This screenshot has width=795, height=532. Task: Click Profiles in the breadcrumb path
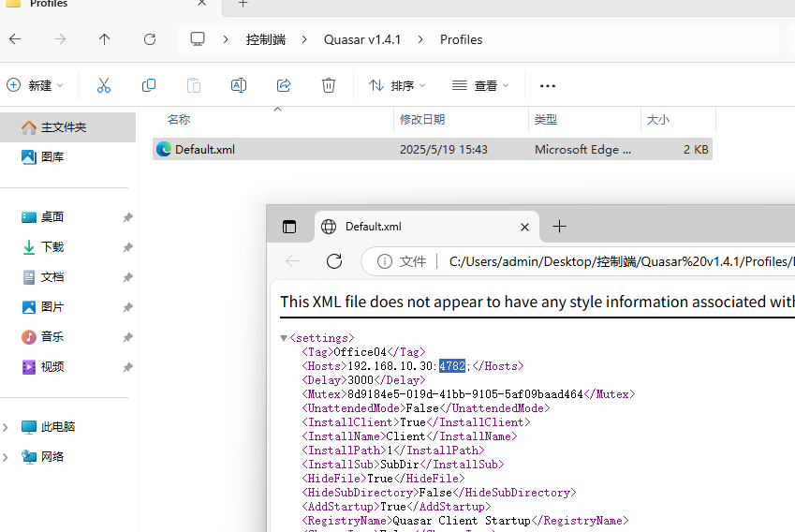(461, 39)
